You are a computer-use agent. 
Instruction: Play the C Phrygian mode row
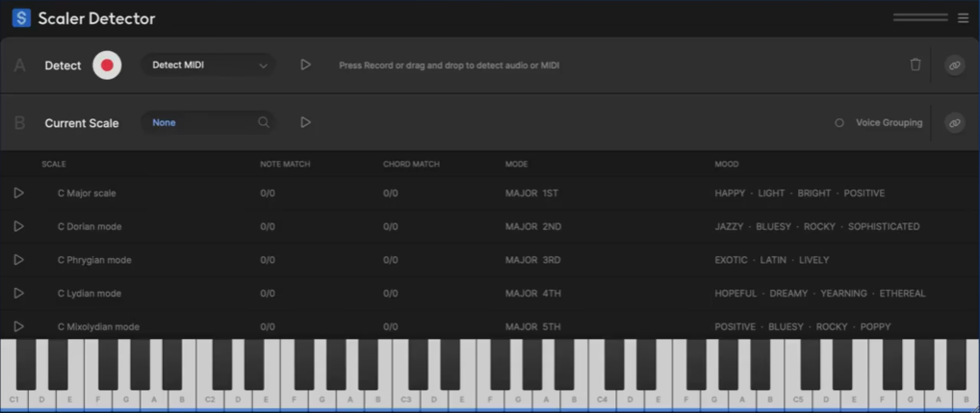point(18,260)
